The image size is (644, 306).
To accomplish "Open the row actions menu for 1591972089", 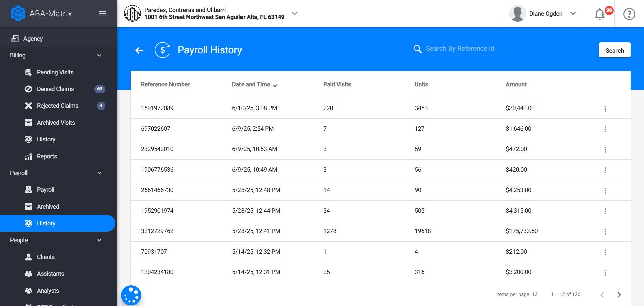I will (x=605, y=108).
